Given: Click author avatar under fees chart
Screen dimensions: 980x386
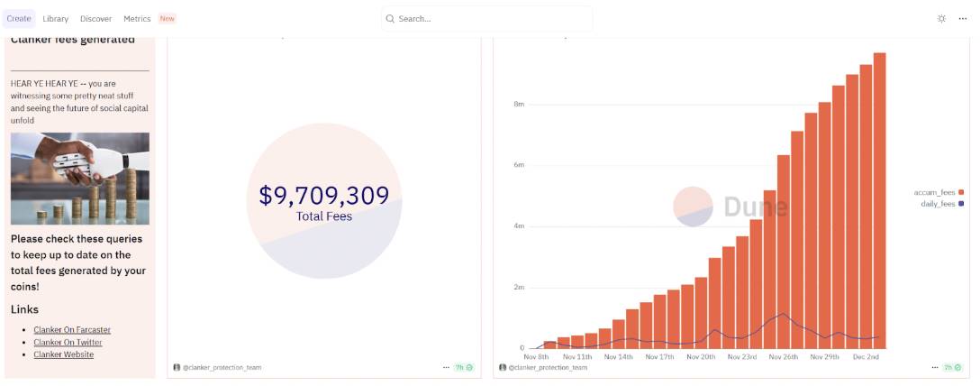Looking at the screenshot, I should pyautogui.click(x=503, y=368).
